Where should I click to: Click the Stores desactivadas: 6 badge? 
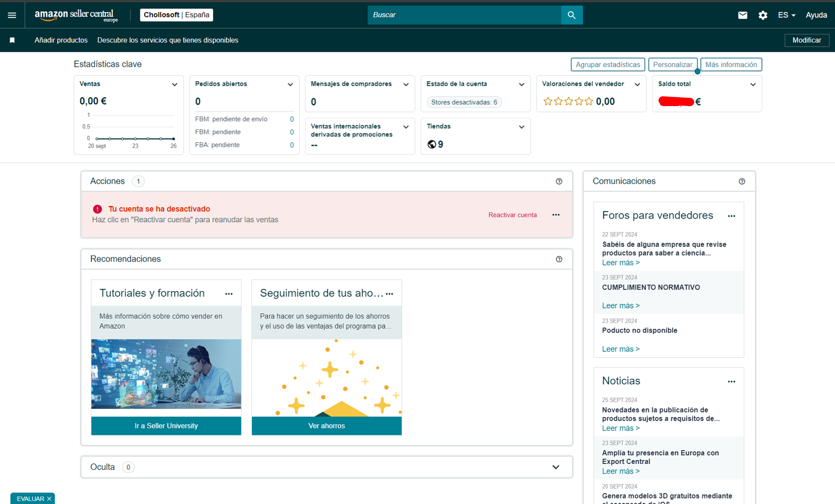(464, 102)
